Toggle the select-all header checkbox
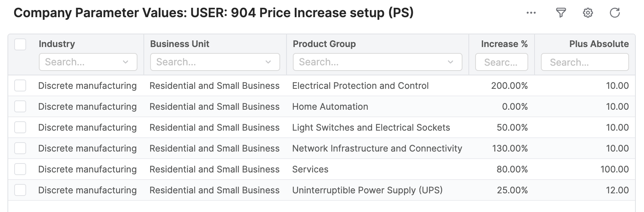Image resolution: width=644 pixels, height=212 pixels. 20,44
